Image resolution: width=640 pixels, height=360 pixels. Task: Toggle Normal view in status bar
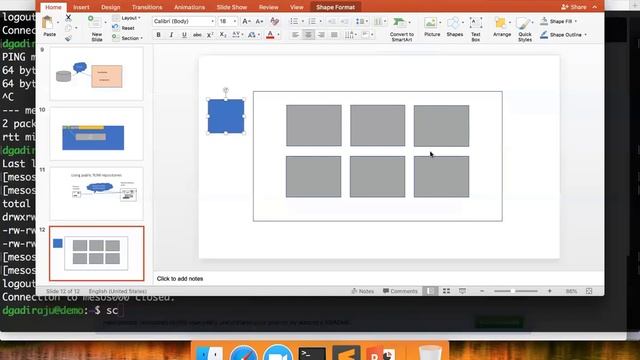[x=430, y=291]
